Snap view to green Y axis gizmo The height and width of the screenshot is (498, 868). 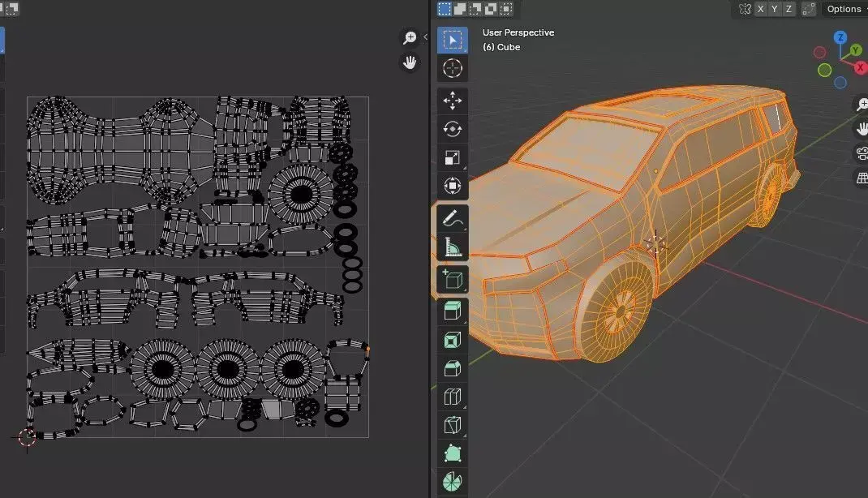click(855, 50)
